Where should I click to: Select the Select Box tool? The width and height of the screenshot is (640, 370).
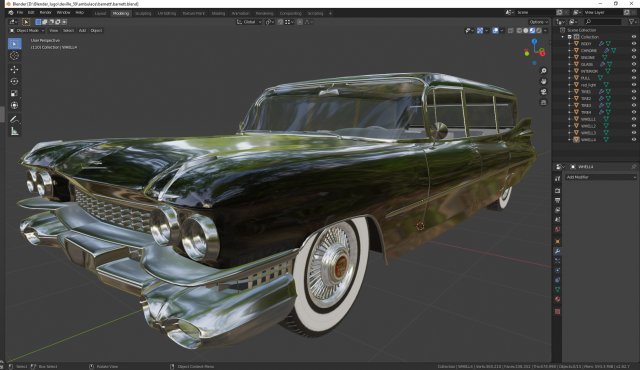coord(15,44)
